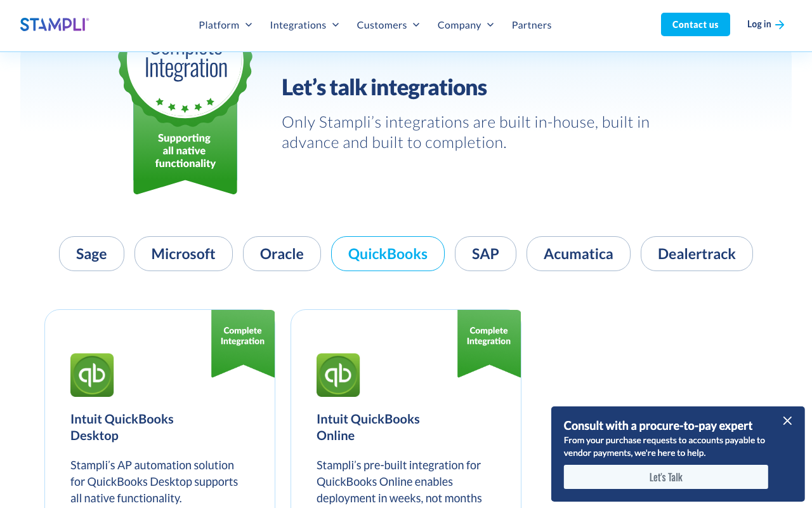Select the Acumatica integration tab

coord(579,254)
